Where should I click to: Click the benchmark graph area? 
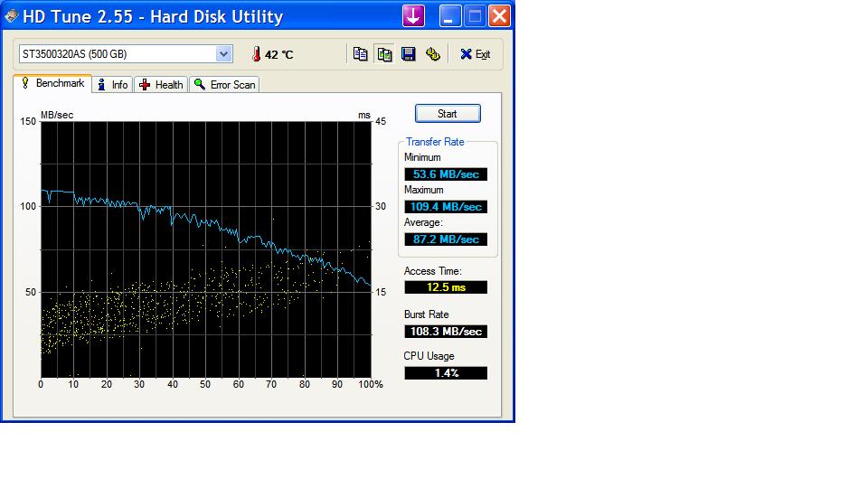click(x=206, y=249)
